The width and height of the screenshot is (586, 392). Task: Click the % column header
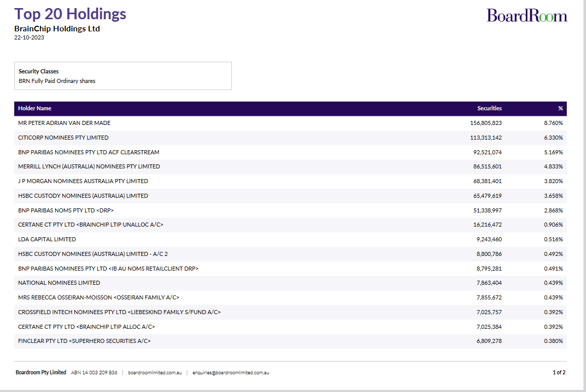click(560, 108)
